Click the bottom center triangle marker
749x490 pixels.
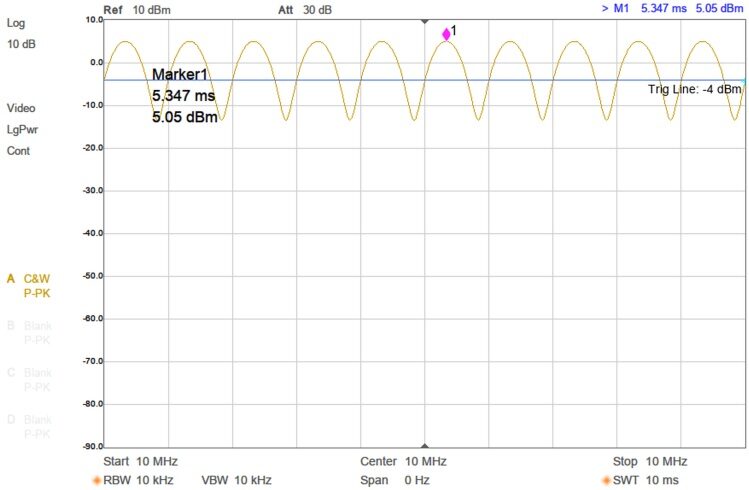[425, 446]
